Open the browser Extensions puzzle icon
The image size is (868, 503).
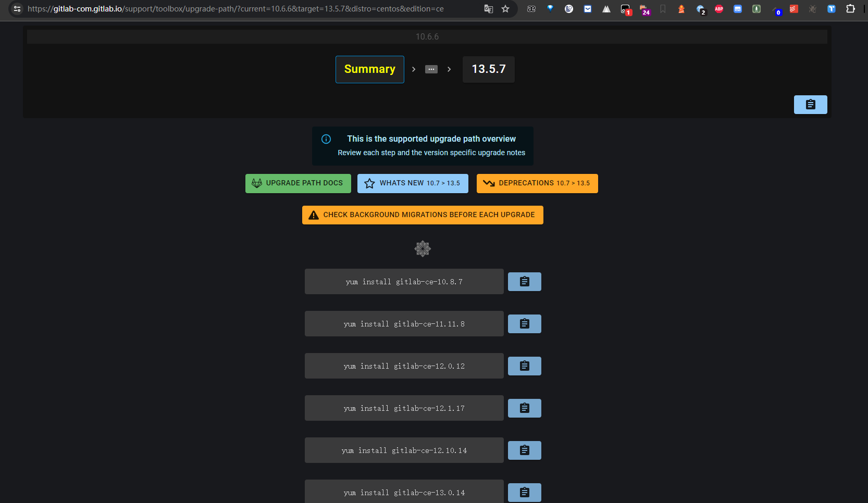coord(850,9)
